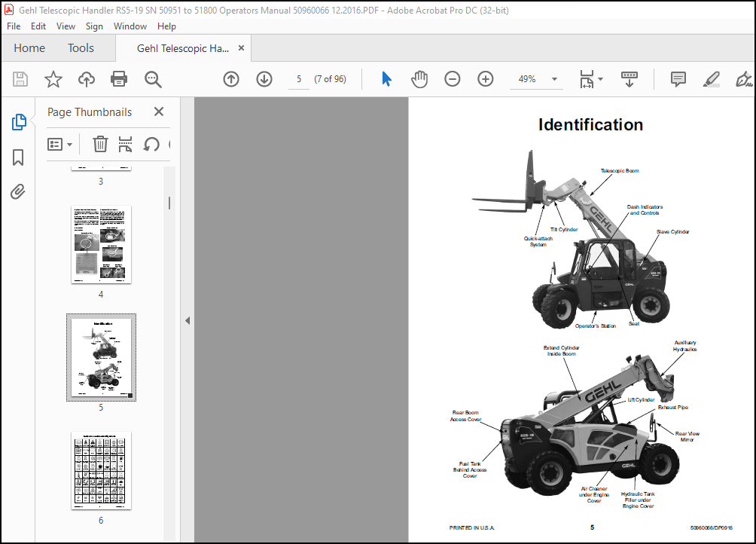Screen dimensions: 756x544
Task: Enable the scrolling read mode icon
Action: [x=629, y=79]
